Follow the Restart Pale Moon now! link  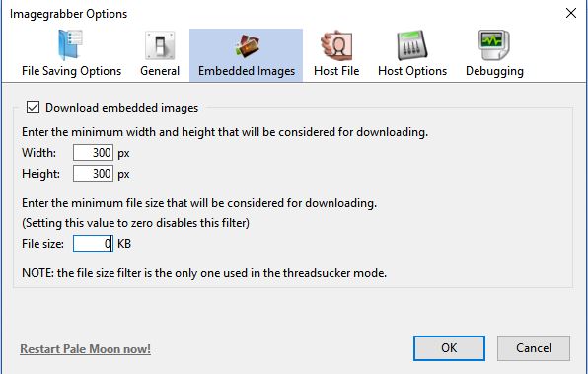click(x=86, y=349)
